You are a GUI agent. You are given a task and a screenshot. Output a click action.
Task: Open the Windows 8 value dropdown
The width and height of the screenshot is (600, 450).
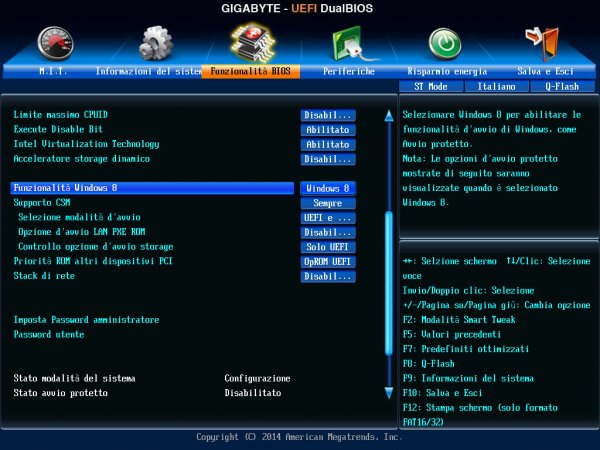tap(328, 188)
